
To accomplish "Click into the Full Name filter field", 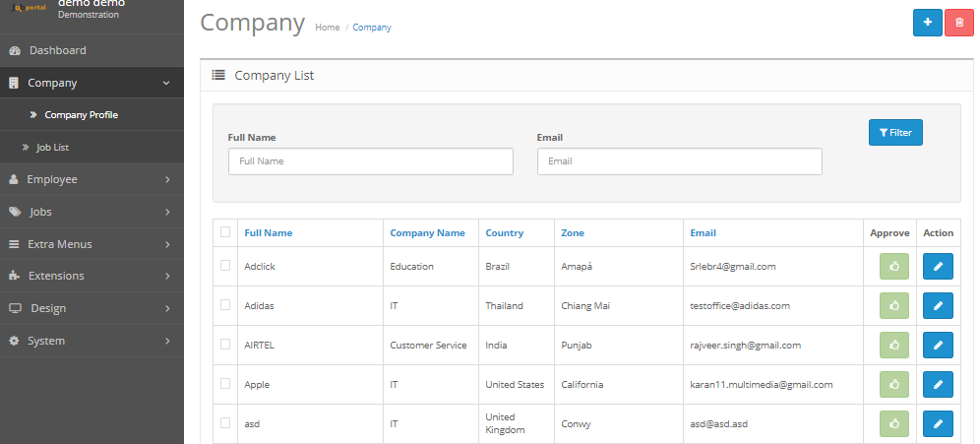I will [x=370, y=161].
